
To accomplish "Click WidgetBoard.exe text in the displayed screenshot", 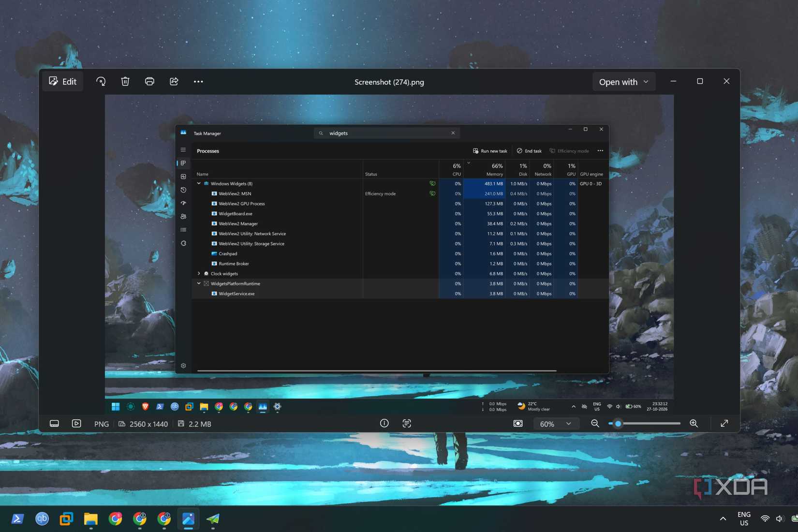I will [236, 214].
